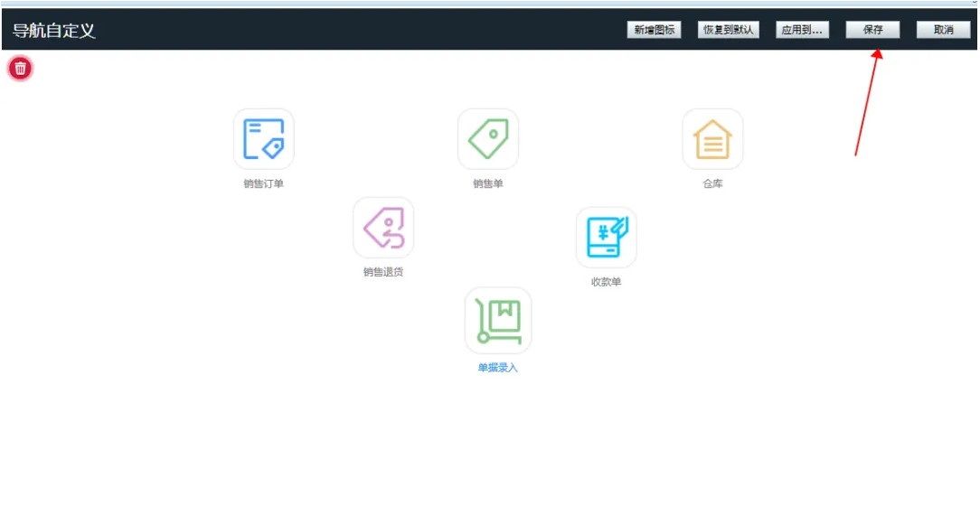The image size is (980, 515).
Task: Click the 恢复到默认 button
Action: pyautogui.click(x=728, y=30)
